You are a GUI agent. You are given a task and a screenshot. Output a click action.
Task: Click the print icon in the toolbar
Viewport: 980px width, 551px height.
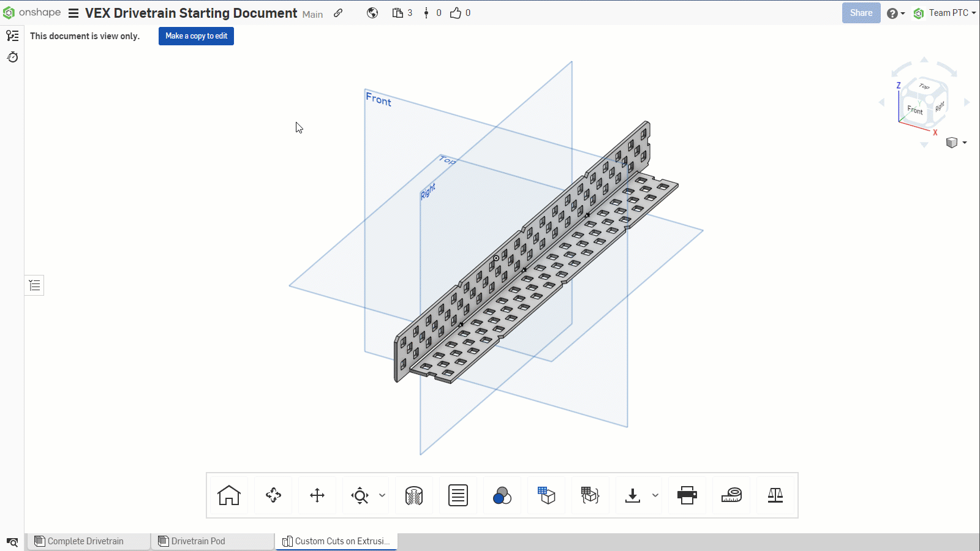687,495
